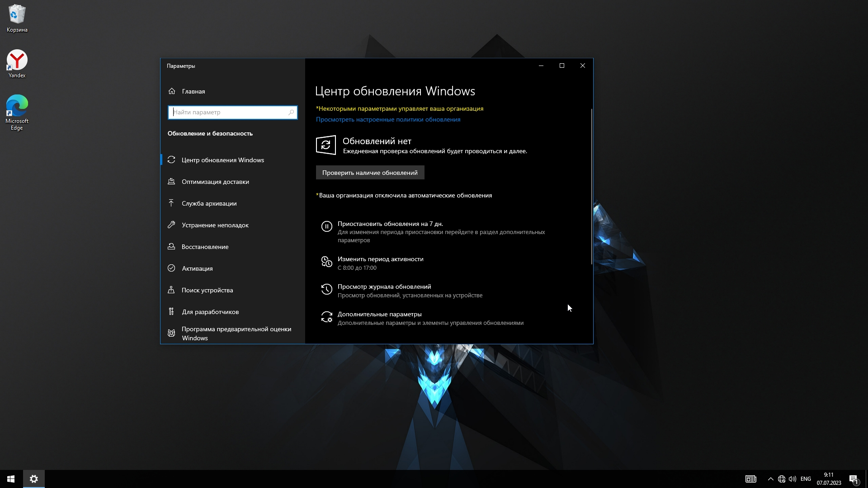Viewport: 868px width, 488px height.
Task: Click the volume icon in system tray
Action: (793, 479)
